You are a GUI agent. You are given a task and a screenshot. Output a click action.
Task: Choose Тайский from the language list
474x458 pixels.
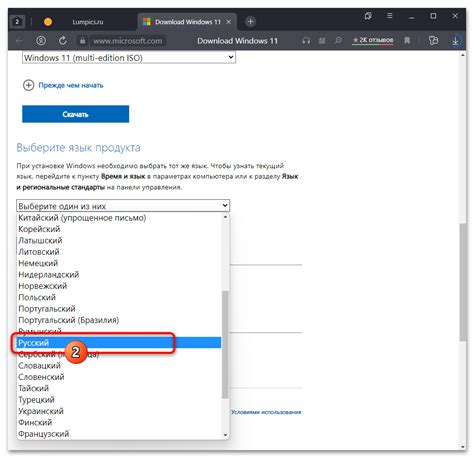pyautogui.click(x=119, y=388)
